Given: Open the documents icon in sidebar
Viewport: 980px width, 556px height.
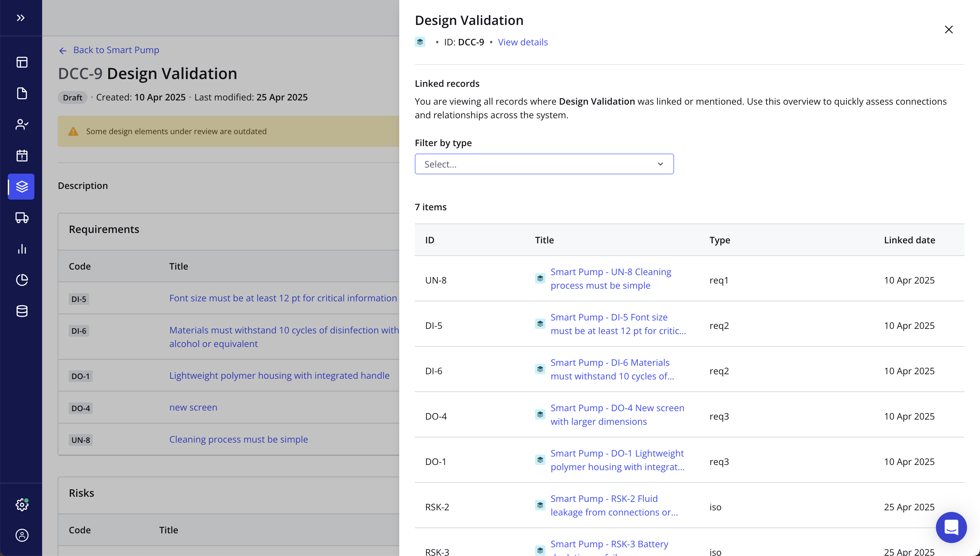Looking at the screenshot, I should 22,93.
